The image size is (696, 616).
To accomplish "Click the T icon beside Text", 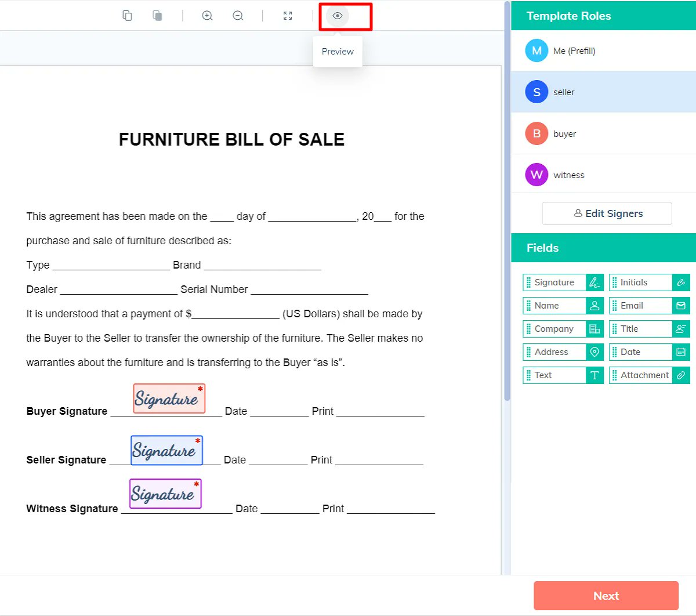I will pyautogui.click(x=594, y=375).
